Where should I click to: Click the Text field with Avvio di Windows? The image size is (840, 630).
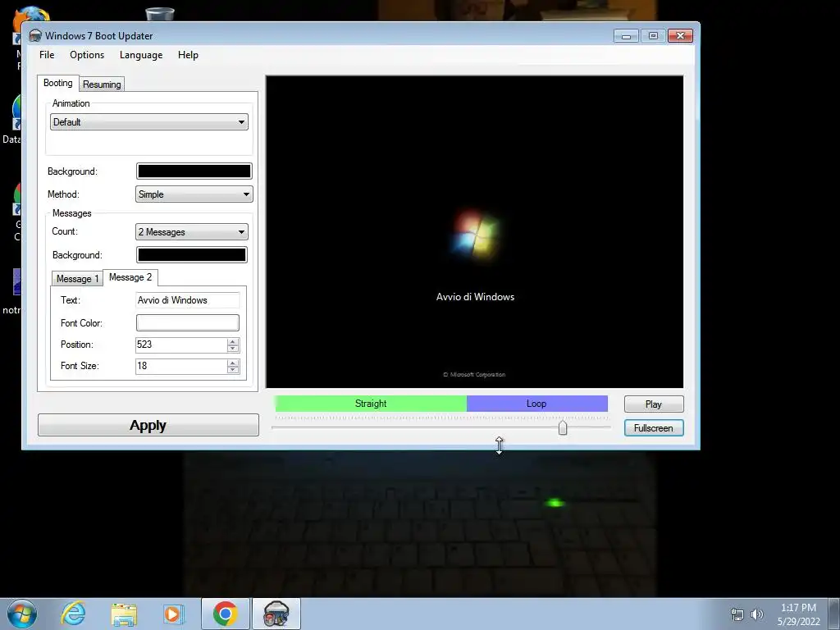pos(188,300)
